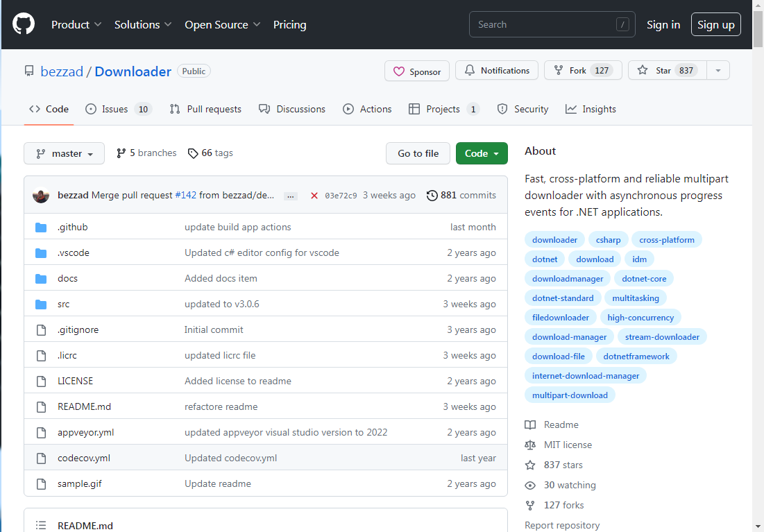This screenshot has height=532, width=764.
Task: Expand the green Code dropdown
Action: 482,153
